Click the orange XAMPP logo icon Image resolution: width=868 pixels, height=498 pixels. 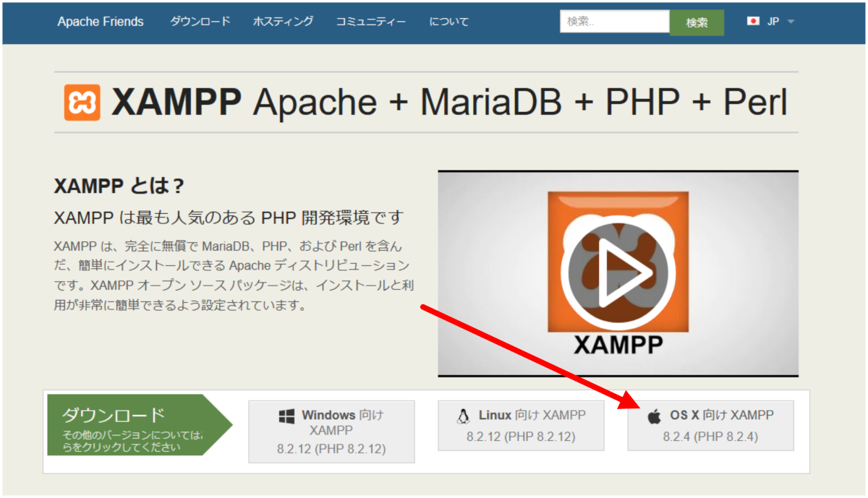82,103
